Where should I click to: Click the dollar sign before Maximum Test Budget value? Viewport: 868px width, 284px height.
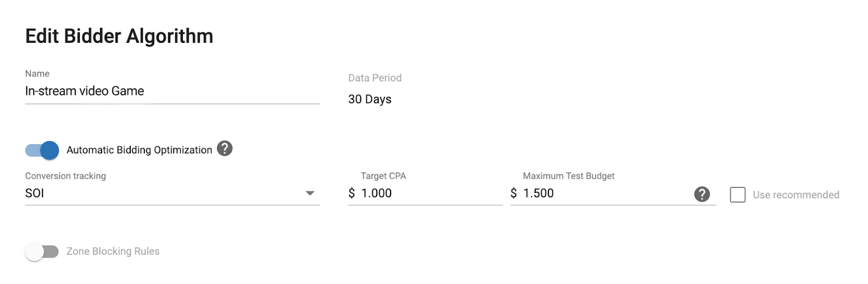point(514,193)
